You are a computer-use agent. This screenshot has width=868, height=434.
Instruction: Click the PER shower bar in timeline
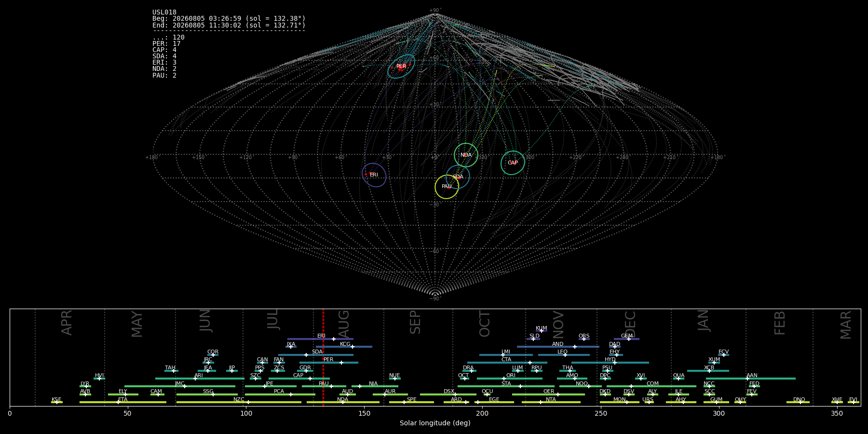tap(329, 363)
